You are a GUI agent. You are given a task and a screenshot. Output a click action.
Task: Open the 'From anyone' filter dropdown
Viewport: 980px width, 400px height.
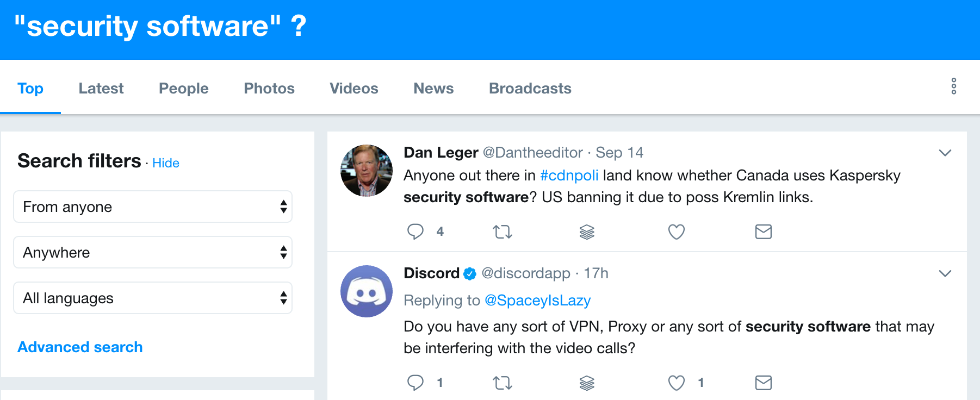[x=153, y=207]
